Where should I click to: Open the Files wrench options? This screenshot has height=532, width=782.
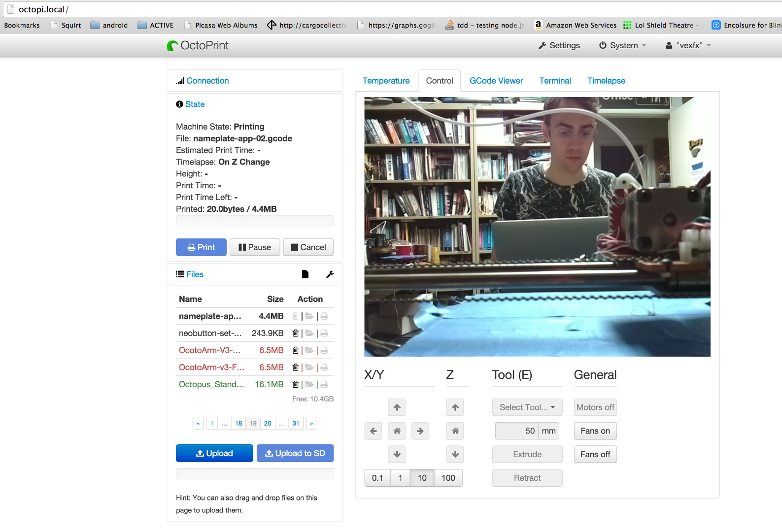click(x=330, y=274)
